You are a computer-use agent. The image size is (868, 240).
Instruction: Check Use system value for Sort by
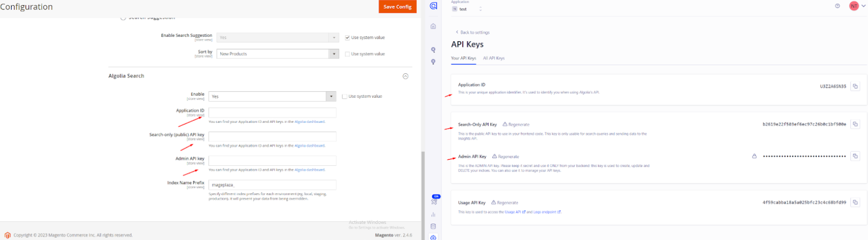click(x=347, y=54)
